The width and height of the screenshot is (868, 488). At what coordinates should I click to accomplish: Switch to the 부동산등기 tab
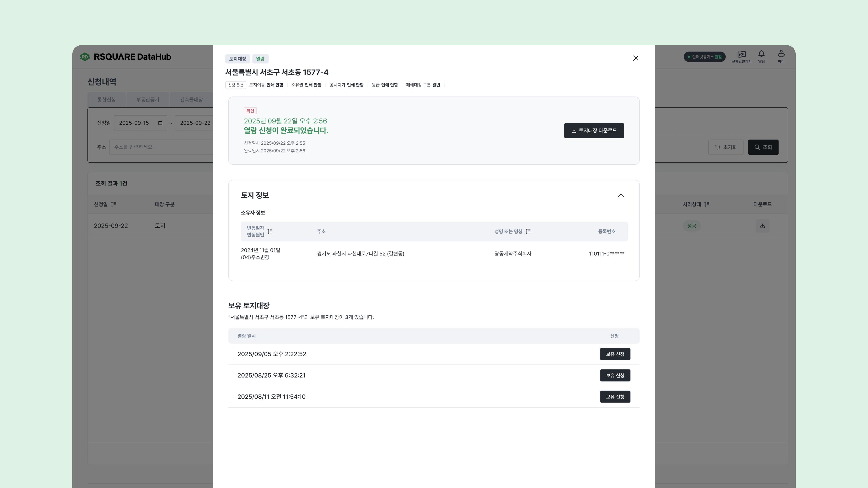148,99
